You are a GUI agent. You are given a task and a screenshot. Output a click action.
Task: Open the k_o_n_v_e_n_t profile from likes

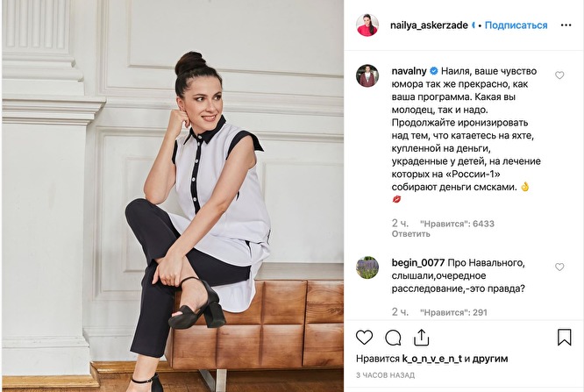pos(432,359)
